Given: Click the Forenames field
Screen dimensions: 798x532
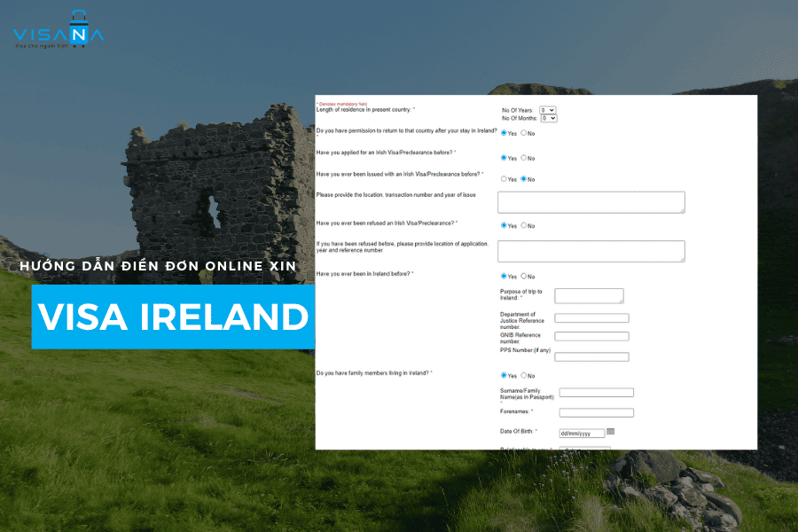Looking at the screenshot, I should pyautogui.click(x=596, y=412).
